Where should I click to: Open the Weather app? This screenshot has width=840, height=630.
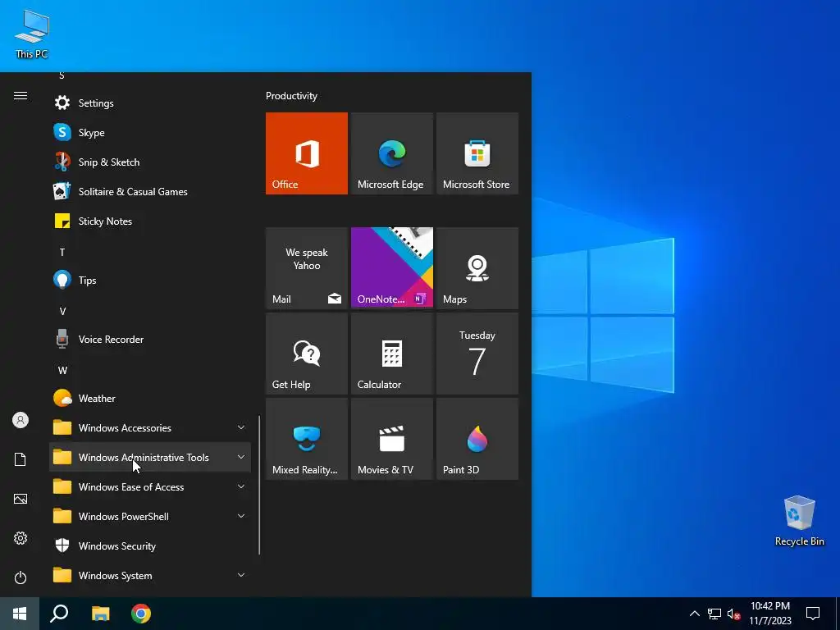150,398
